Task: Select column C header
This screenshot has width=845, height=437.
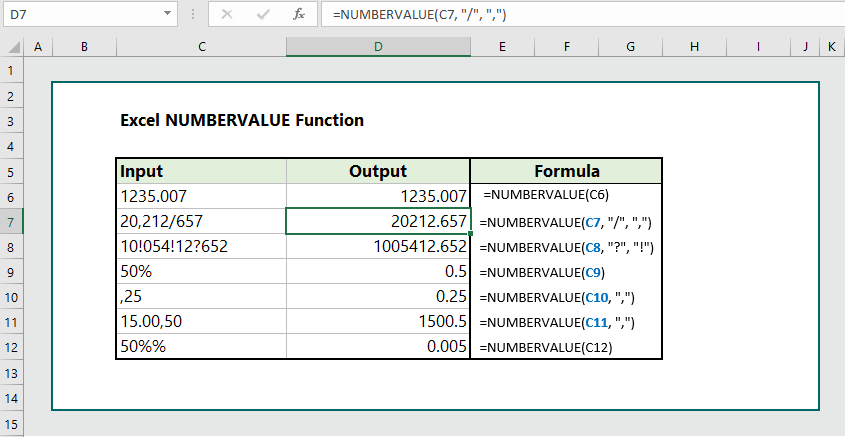Action: [202, 47]
